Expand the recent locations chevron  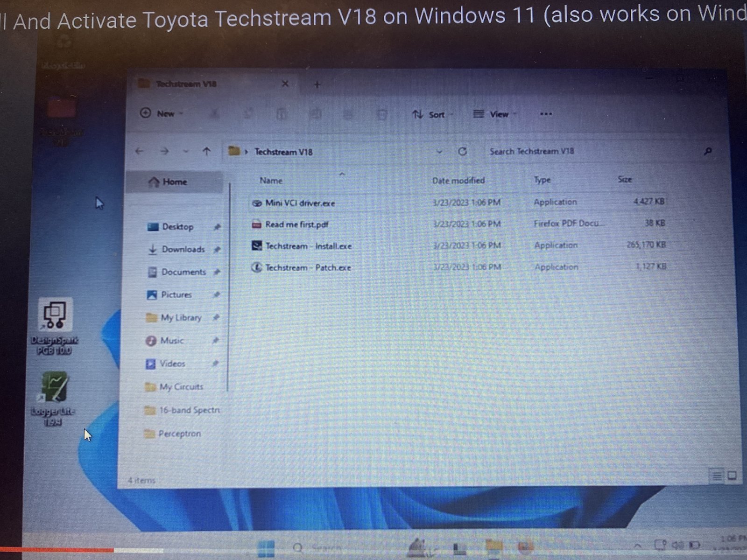186,151
